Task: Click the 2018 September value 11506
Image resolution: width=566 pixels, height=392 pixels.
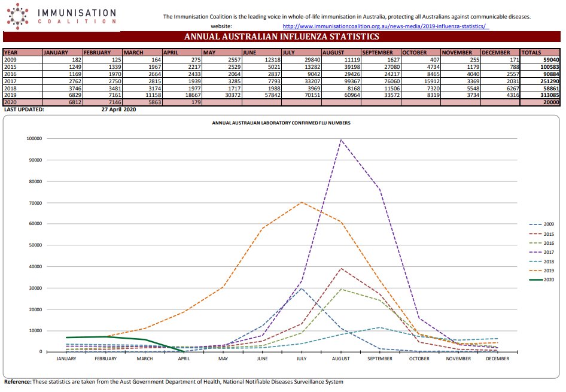Action: 381,89
